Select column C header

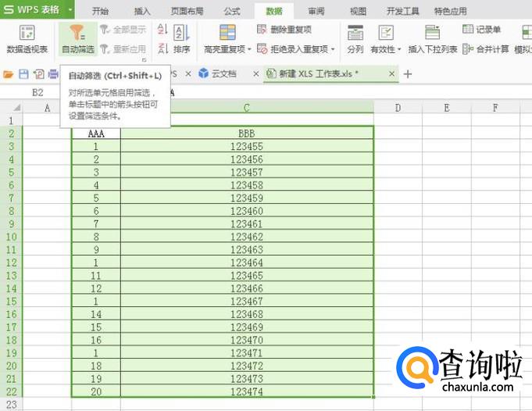(247, 107)
